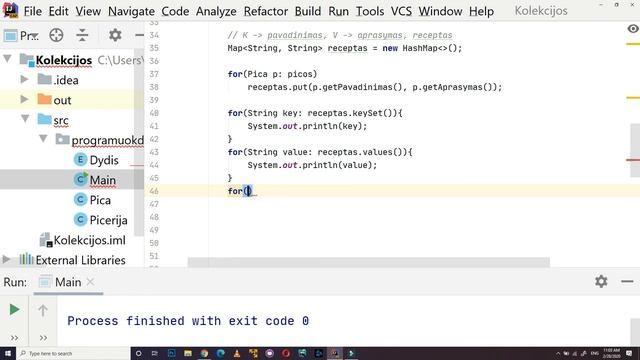Open the Window menu
Image resolution: width=640 pixels, height=360 pixels.
tap(440, 11)
